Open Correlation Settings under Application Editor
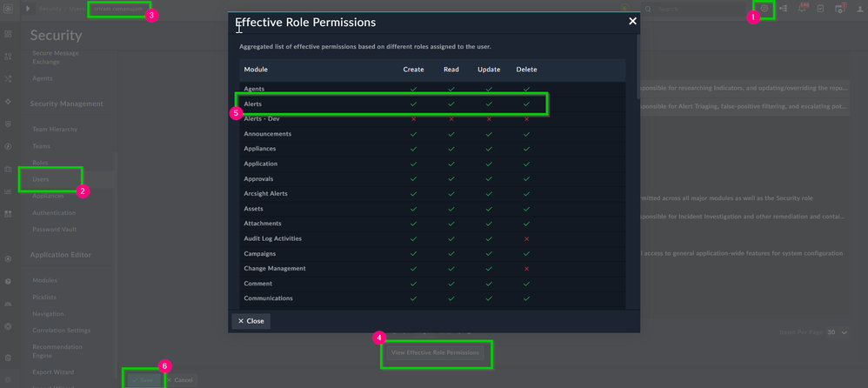 (61, 331)
